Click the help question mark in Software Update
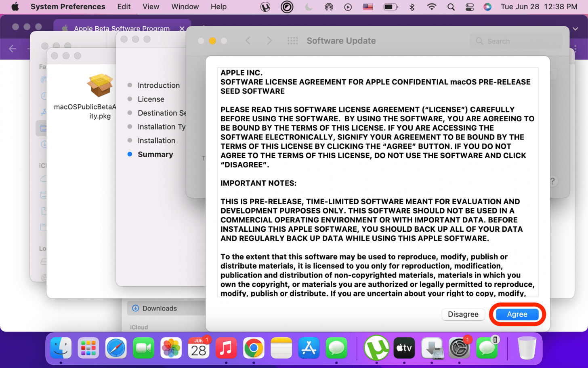This screenshot has width=588, height=368. click(x=552, y=181)
